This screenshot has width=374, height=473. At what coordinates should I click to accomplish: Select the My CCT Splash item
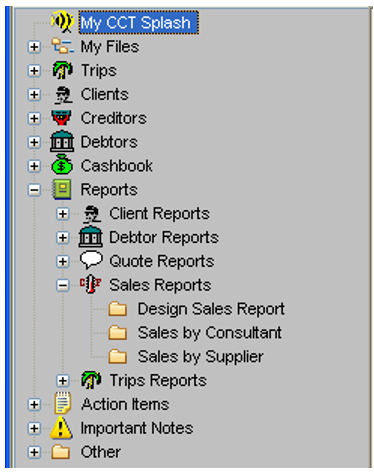138,22
